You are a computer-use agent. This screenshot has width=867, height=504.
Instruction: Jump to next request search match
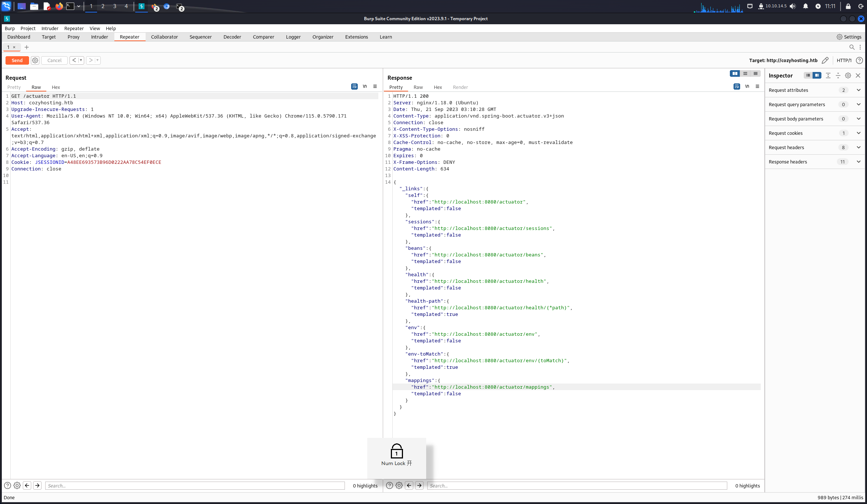pos(37,486)
